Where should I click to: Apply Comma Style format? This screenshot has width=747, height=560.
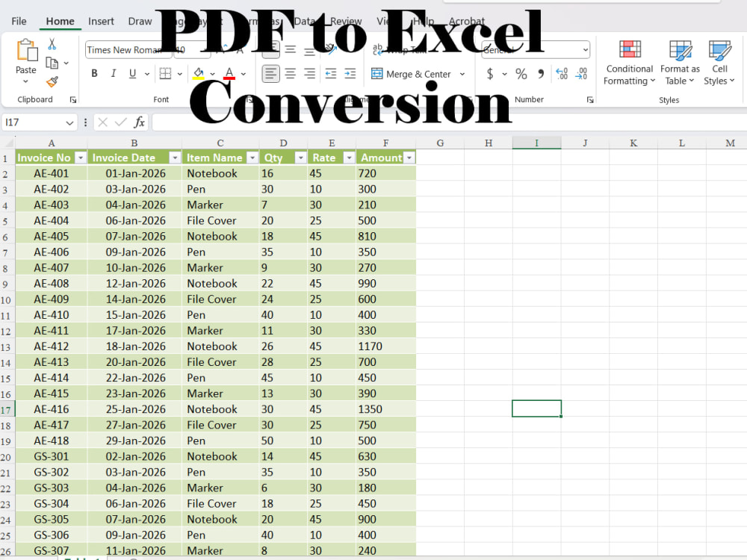point(541,74)
